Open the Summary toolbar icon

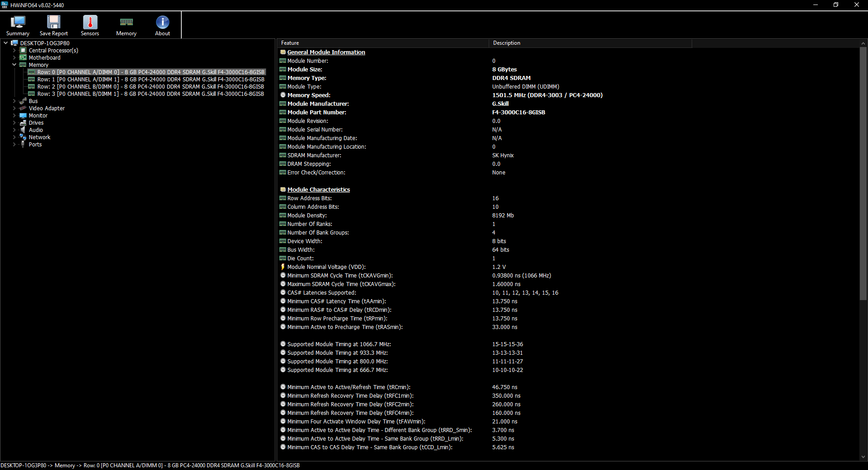click(18, 22)
